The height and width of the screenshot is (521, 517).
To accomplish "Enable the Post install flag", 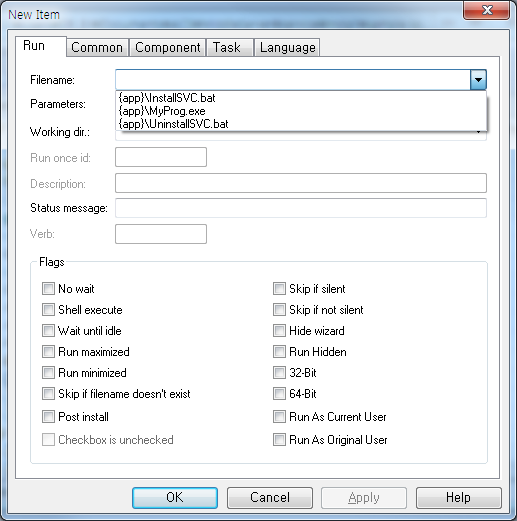I will point(48,417).
